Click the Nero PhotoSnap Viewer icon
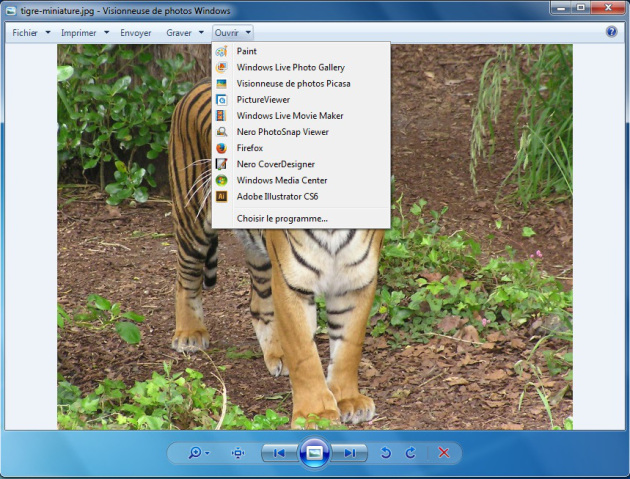The height and width of the screenshot is (479, 630). point(221,132)
